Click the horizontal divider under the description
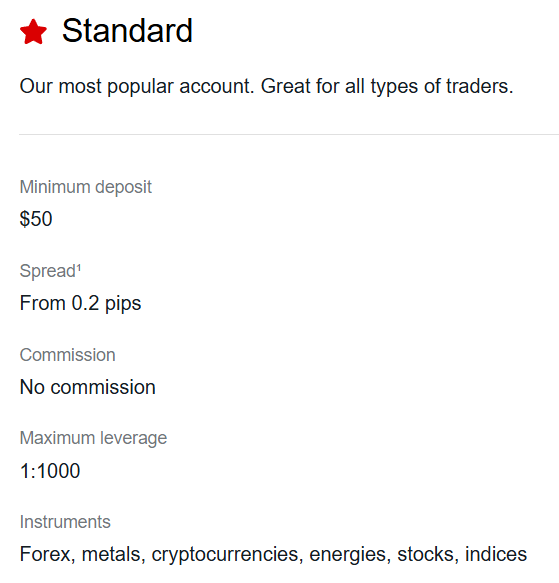Screen dimensions: 559x583 tap(289, 134)
